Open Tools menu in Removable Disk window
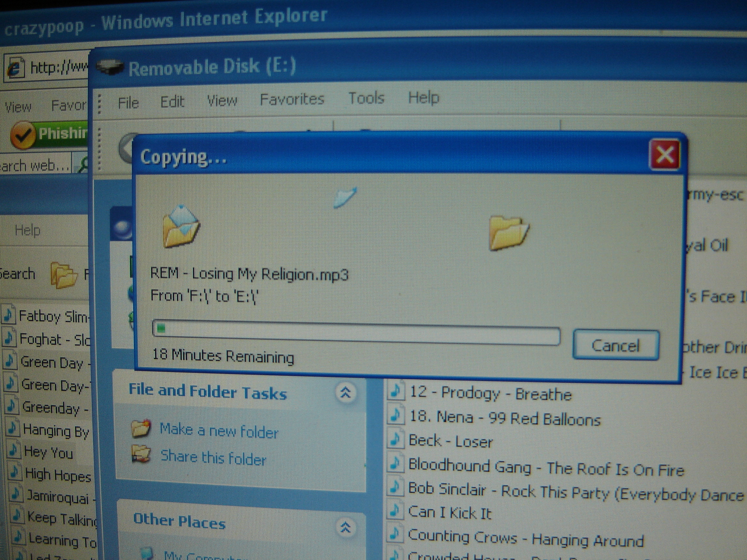Screen dimensions: 747x560 point(366,98)
